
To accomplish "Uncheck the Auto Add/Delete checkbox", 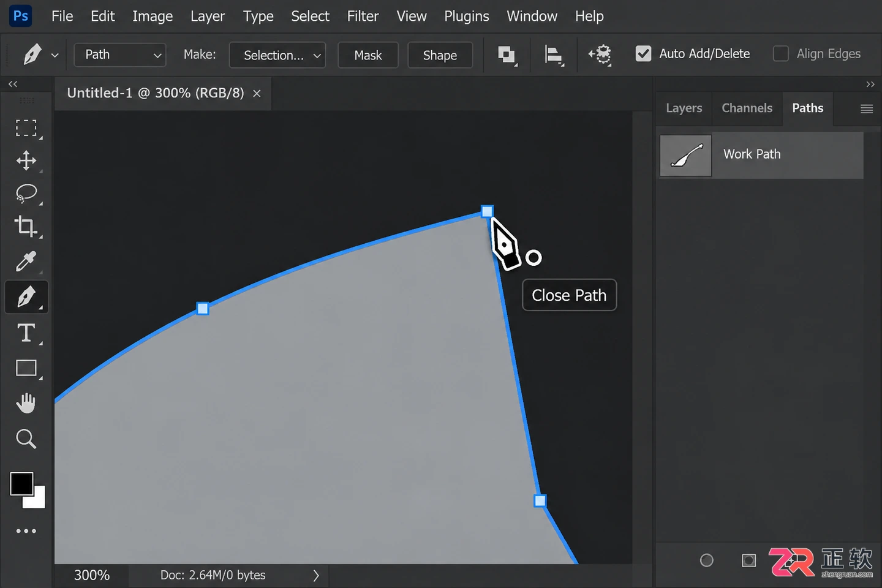I will point(643,54).
